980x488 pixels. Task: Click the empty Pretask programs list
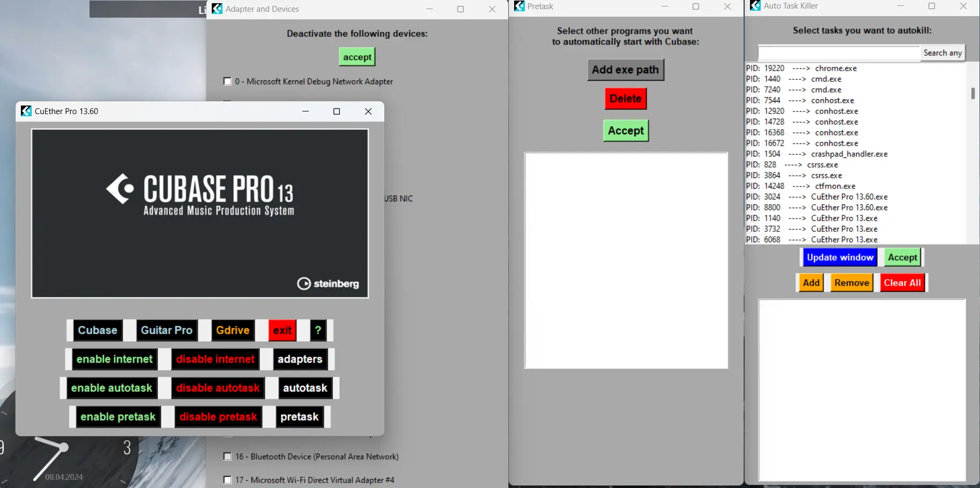coord(626,260)
